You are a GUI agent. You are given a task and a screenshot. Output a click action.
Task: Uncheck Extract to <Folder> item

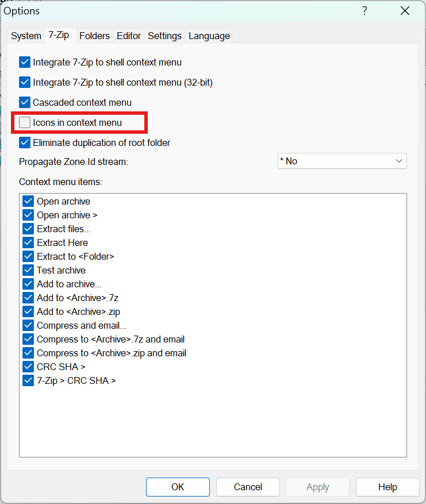pyautogui.click(x=28, y=256)
